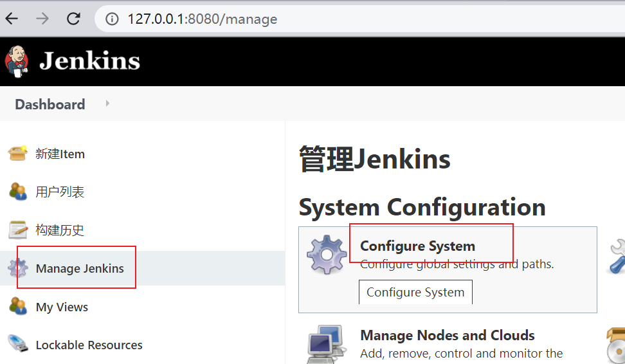
Task: Click the 用户列表 people icon
Action: coord(17,192)
